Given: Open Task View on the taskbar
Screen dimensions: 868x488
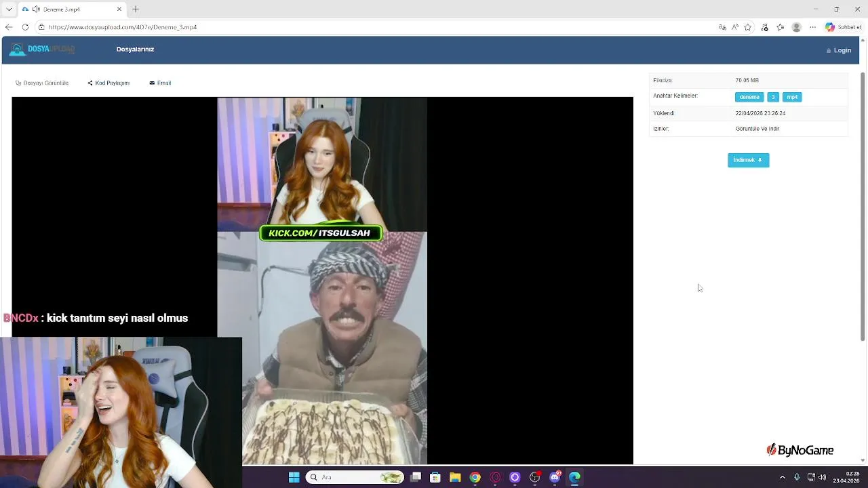Looking at the screenshot, I should pyautogui.click(x=416, y=477).
